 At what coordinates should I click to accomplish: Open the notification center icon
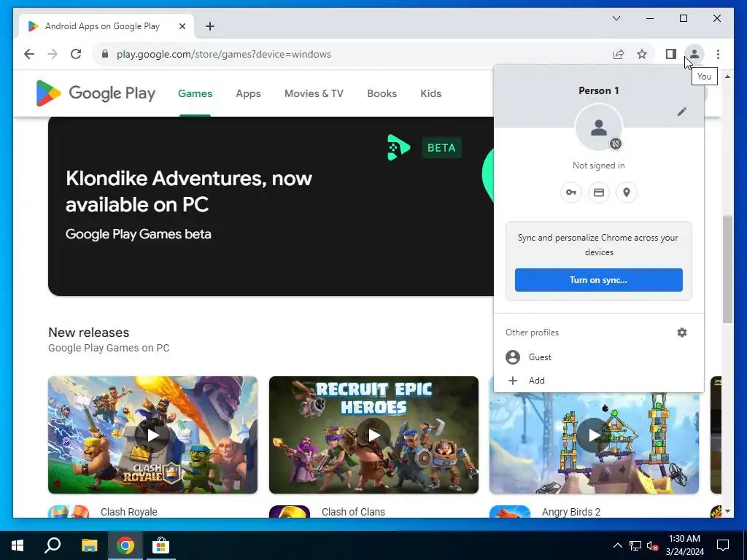click(723, 545)
